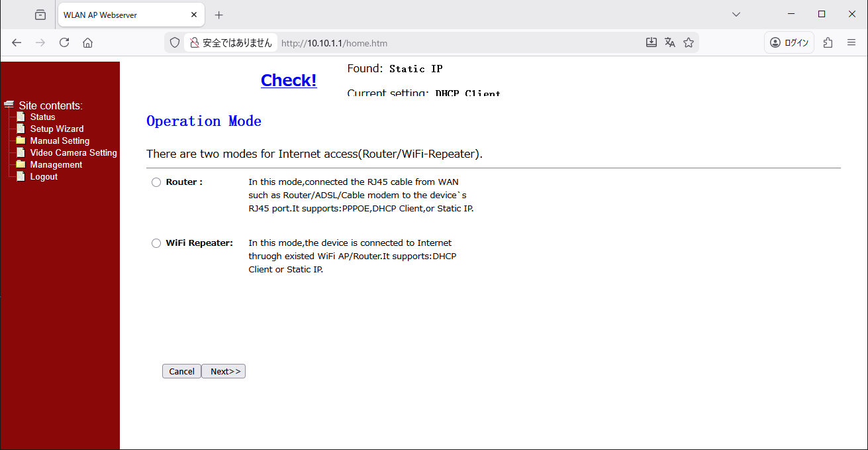Click the insecure connection padlock icon
Viewport: 868px width, 450px height.
pyautogui.click(x=195, y=42)
